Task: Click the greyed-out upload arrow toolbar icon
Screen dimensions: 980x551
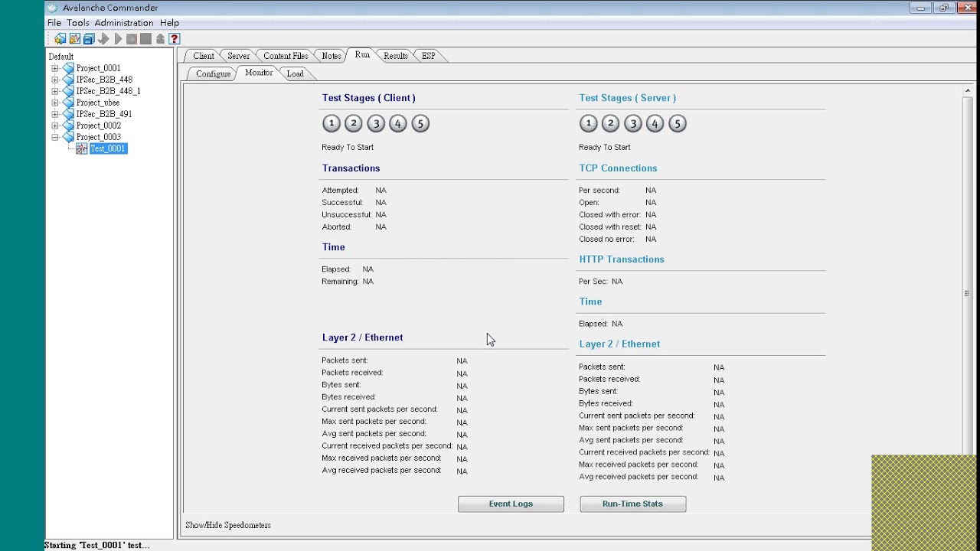Action: click(160, 39)
